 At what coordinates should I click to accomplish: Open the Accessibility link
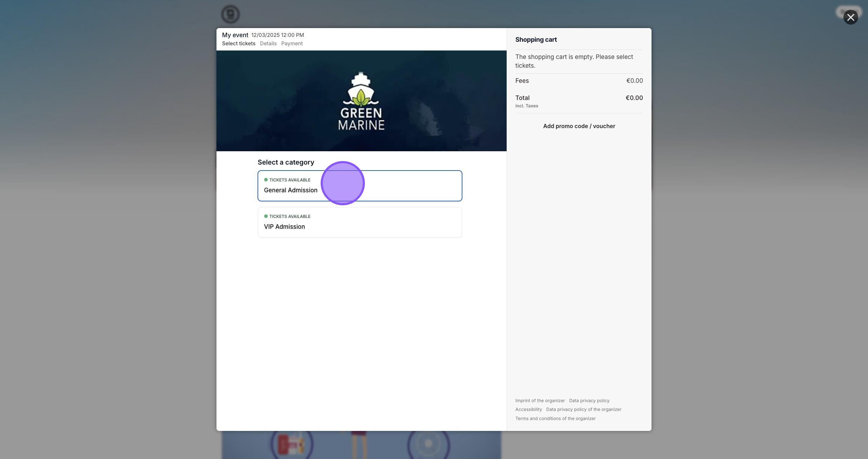528,410
